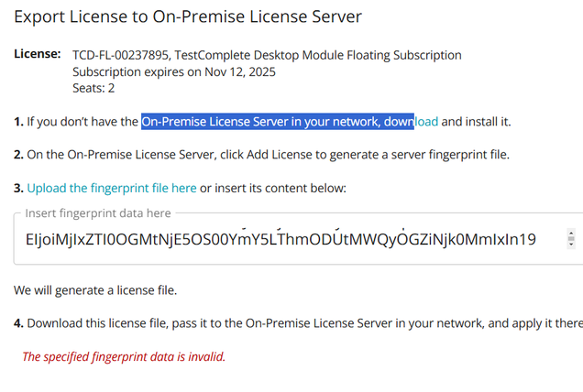583x392 pixels.
Task: Click the "Insert fingerprint data here" field label
Action: coord(98,213)
